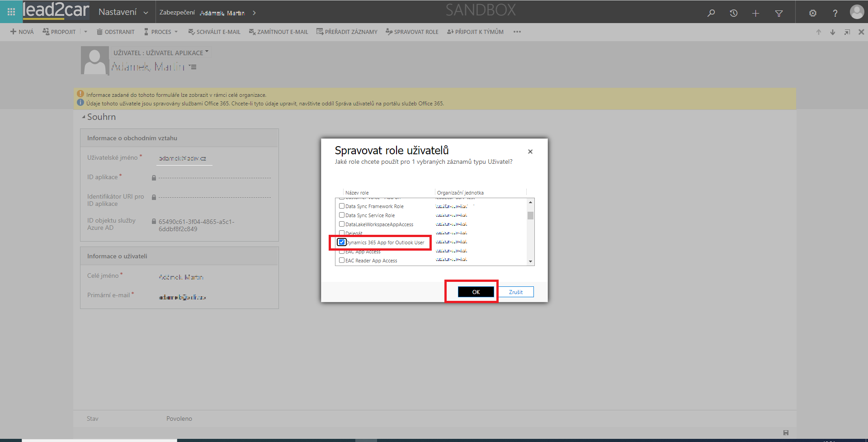Click the help question mark icon

pyautogui.click(x=835, y=13)
